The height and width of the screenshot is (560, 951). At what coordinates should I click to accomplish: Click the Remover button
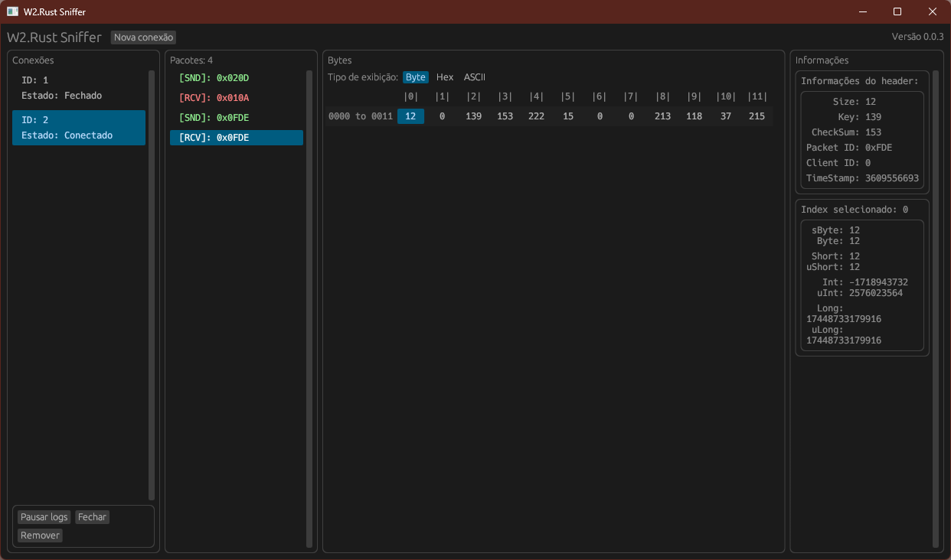pos(40,536)
